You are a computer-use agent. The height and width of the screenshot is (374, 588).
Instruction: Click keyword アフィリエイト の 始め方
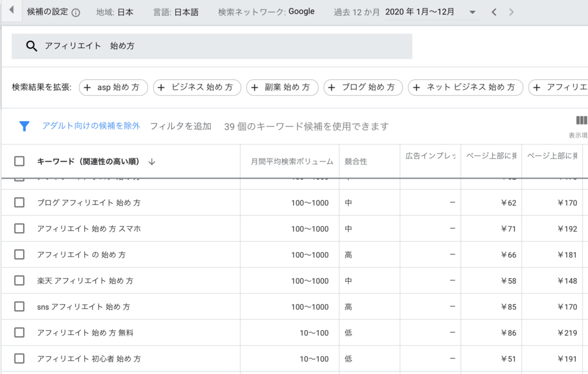click(x=82, y=255)
